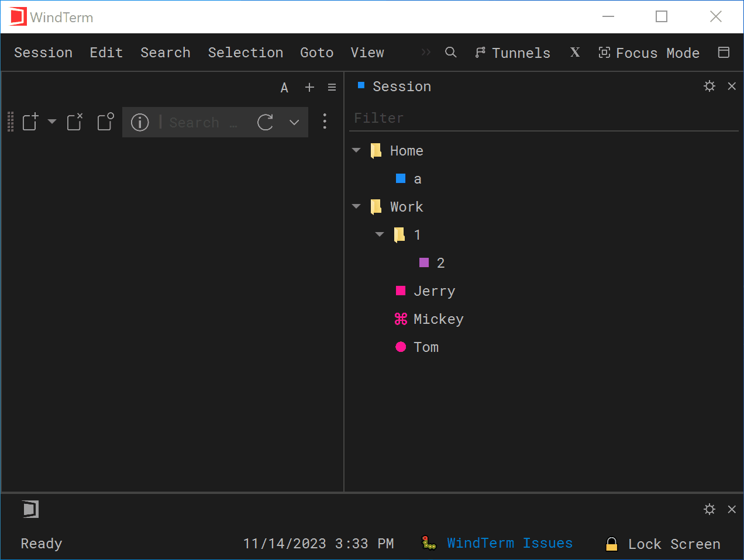Open the WindTerm Issues link
The height and width of the screenshot is (560, 744).
509,543
